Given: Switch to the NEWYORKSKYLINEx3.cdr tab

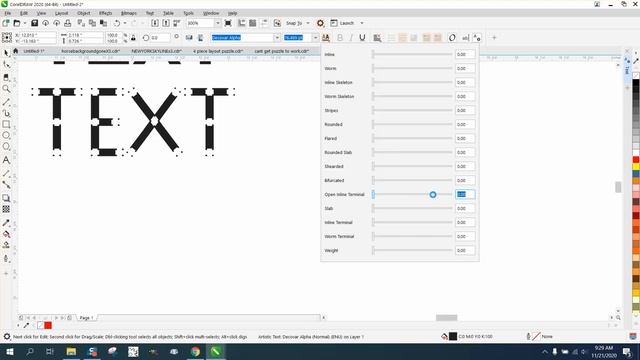Looking at the screenshot, I should click(x=156, y=51).
